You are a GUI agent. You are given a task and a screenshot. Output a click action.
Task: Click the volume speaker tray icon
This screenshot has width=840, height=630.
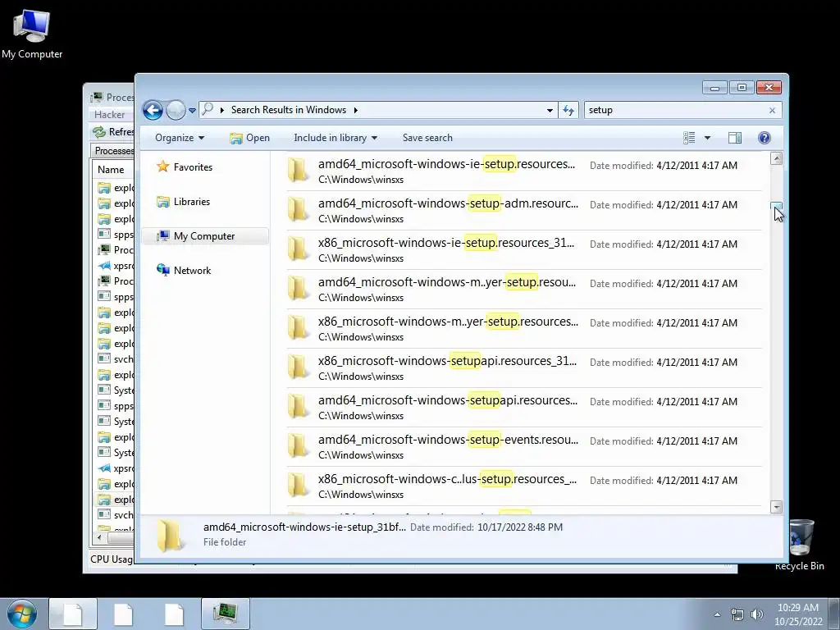point(756,615)
